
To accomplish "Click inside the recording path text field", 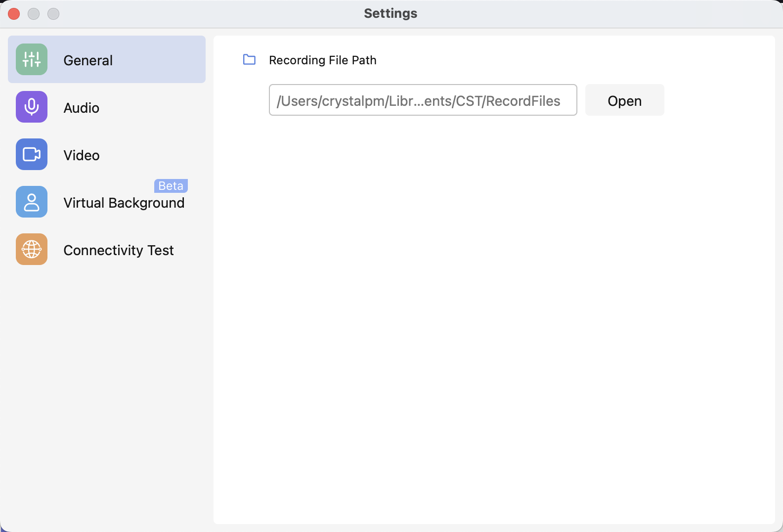I will pyautogui.click(x=423, y=100).
